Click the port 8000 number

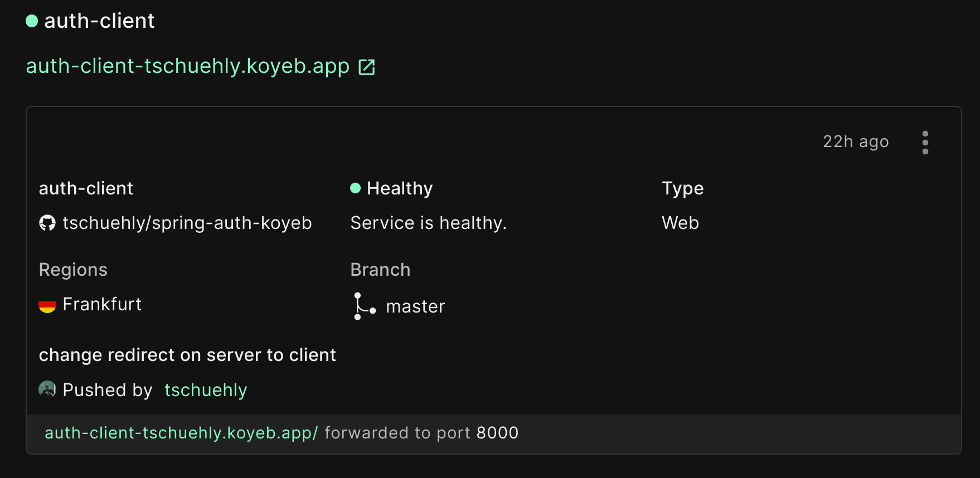(497, 433)
